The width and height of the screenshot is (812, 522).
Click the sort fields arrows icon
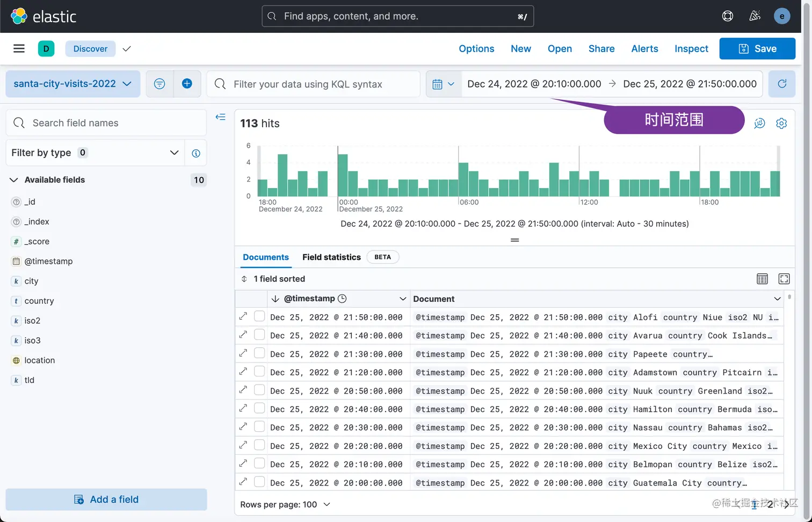244,279
